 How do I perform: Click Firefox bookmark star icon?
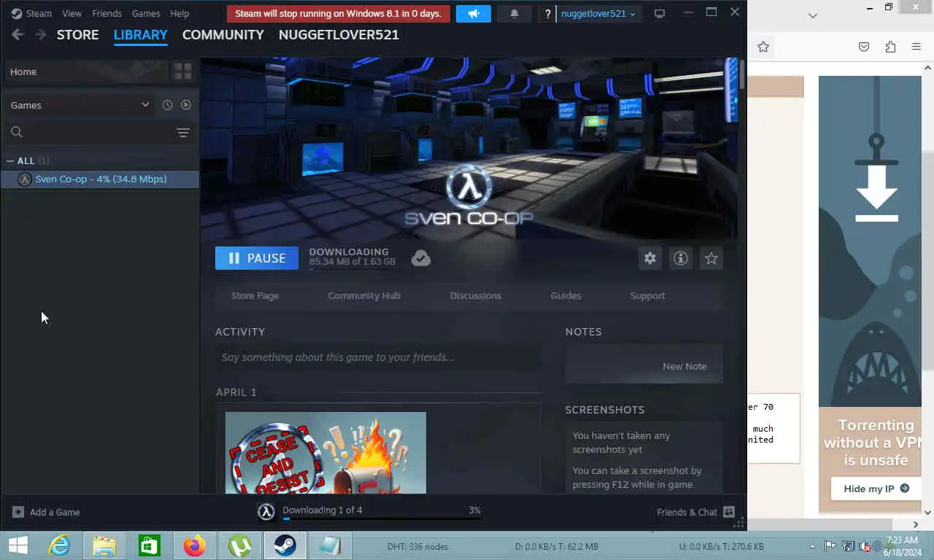tap(763, 47)
